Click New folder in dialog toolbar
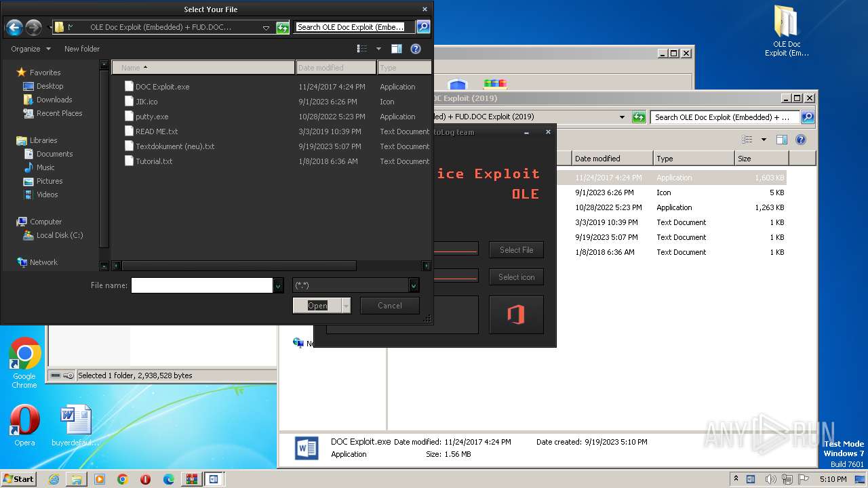 82,49
